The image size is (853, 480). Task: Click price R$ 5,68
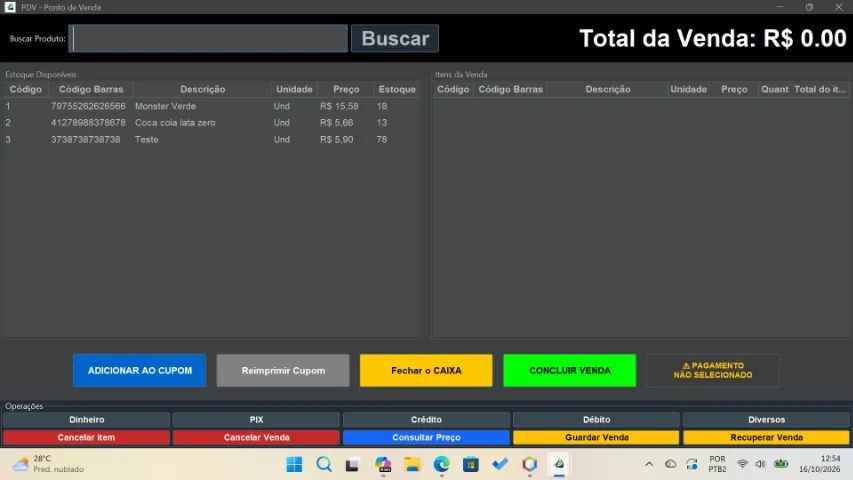pyautogui.click(x=336, y=123)
